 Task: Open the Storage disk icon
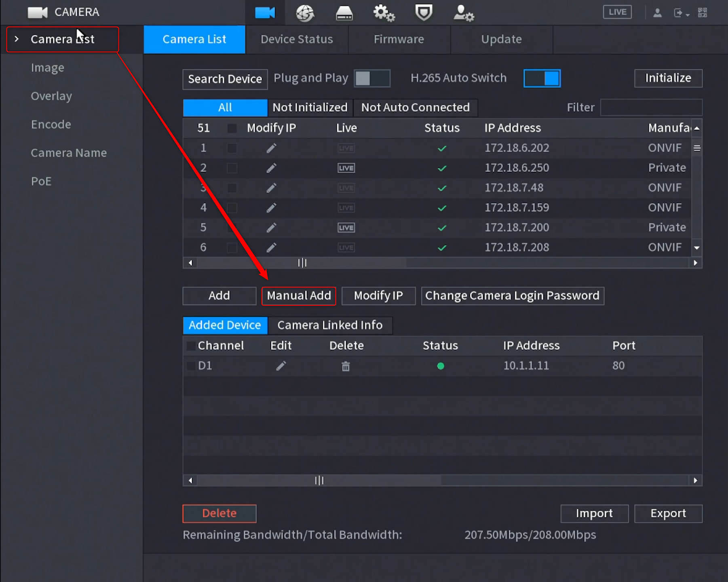tap(344, 13)
